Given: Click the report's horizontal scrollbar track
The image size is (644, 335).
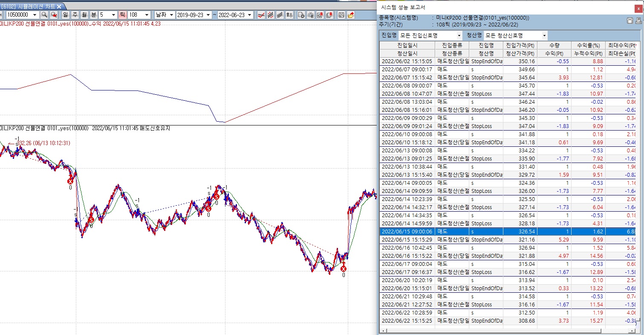Looking at the screenshot, I should pyautogui.click(x=507, y=331).
